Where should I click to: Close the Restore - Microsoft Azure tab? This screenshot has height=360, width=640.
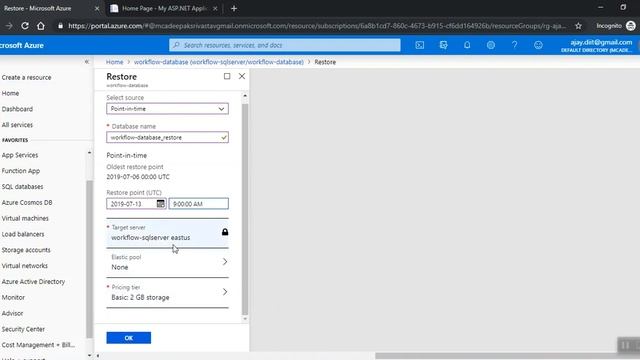(97, 8)
